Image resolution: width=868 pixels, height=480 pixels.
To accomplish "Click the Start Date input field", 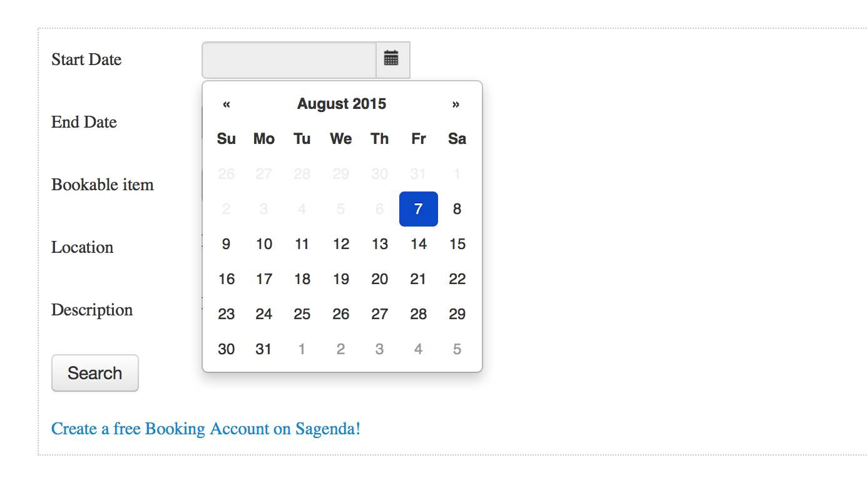I will (x=288, y=60).
